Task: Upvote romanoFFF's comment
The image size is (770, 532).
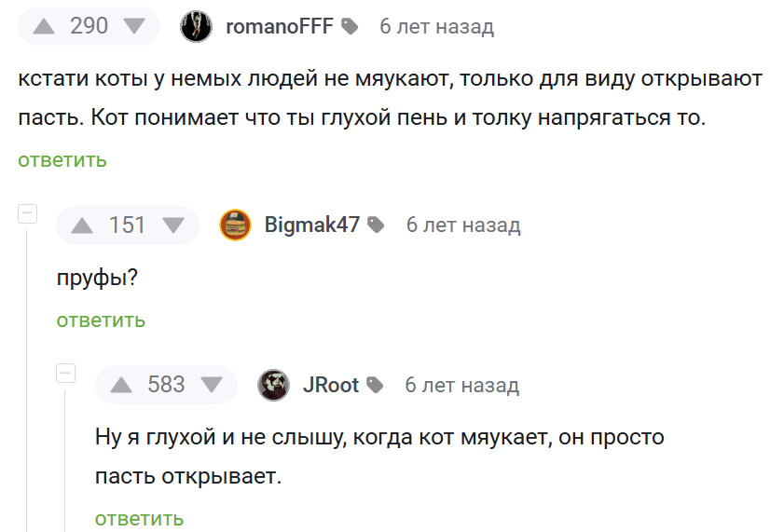Action: click(x=44, y=26)
